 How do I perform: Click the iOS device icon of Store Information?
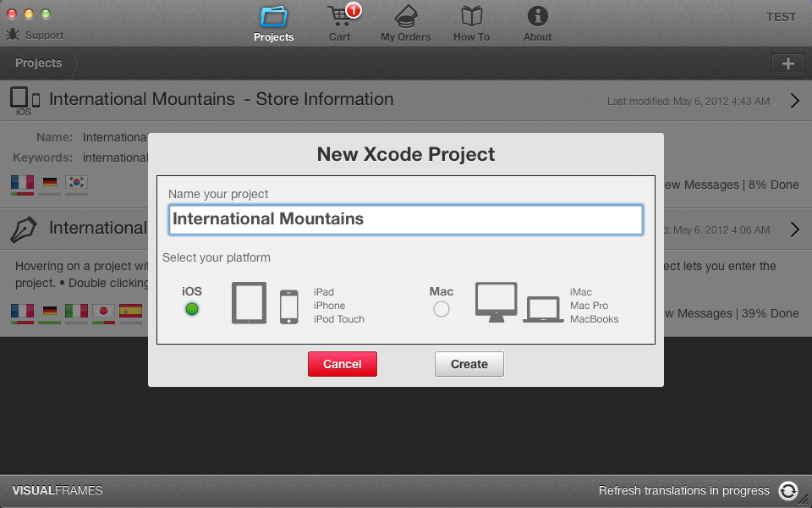coord(25,101)
